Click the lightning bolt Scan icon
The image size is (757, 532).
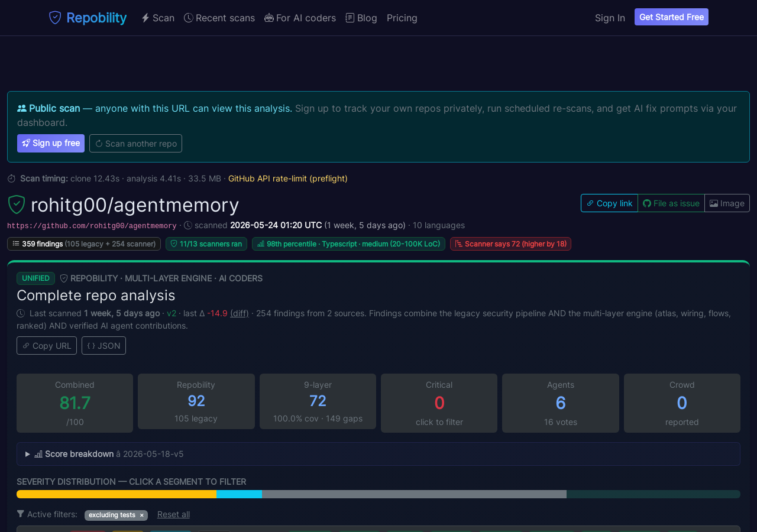pos(145,18)
